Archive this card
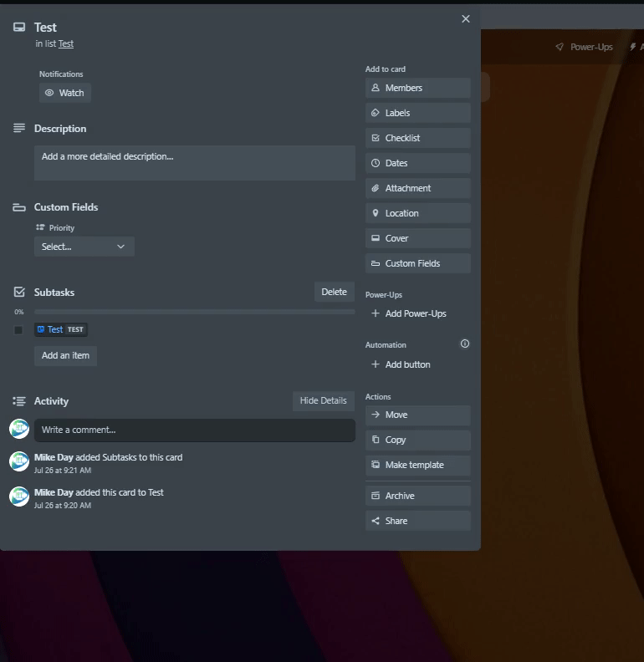This screenshot has height=662, width=644. coord(417,496)
